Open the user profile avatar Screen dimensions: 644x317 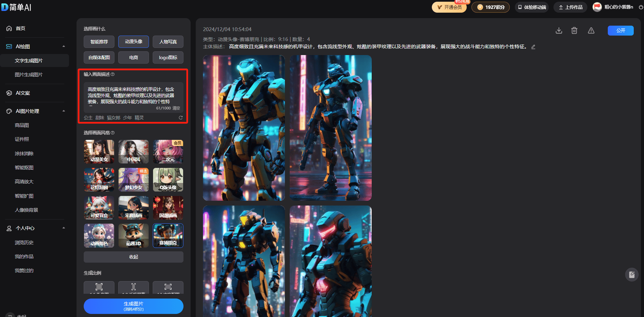point(597,7)
